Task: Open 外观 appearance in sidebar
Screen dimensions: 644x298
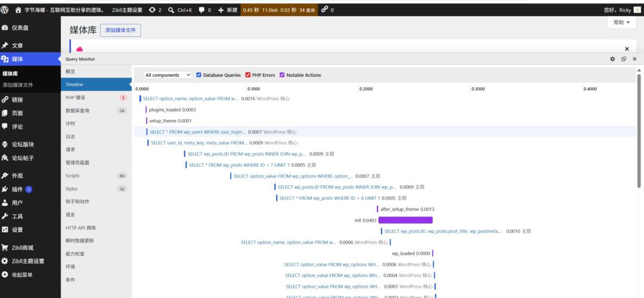Action: 30,176
